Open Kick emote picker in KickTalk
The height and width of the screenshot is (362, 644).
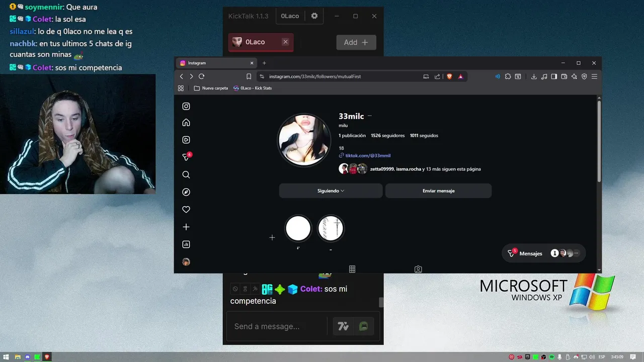[x=363, y=326]
